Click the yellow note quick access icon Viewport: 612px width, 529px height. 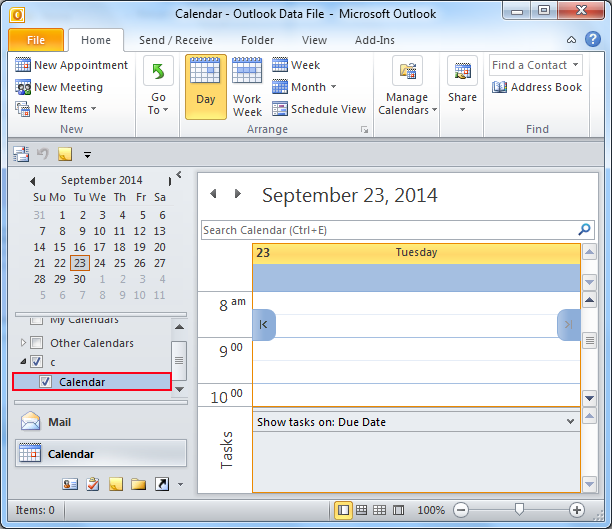65,154
